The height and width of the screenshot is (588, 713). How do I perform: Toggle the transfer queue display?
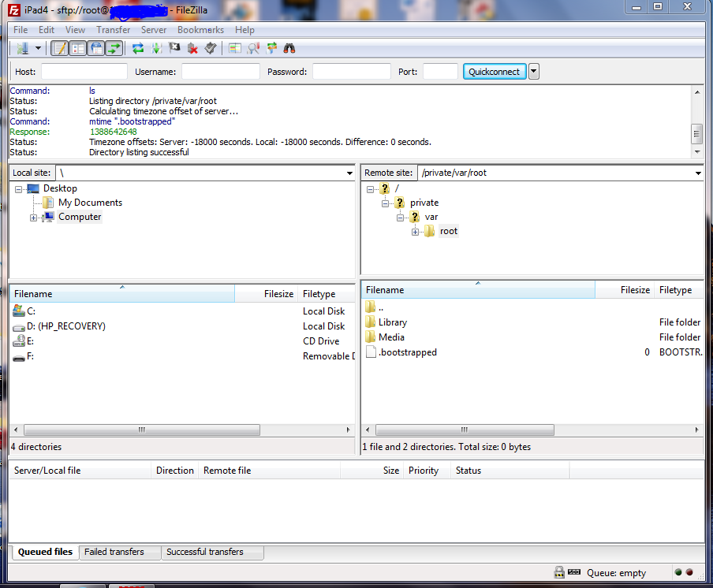pyautogui.click(x=114, y=48)
